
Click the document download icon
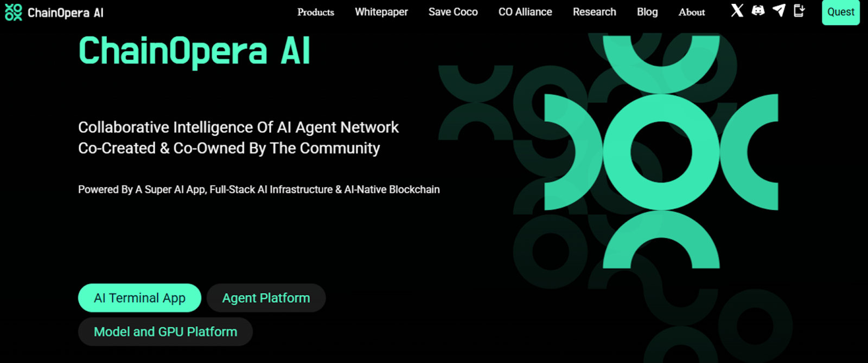799,11
